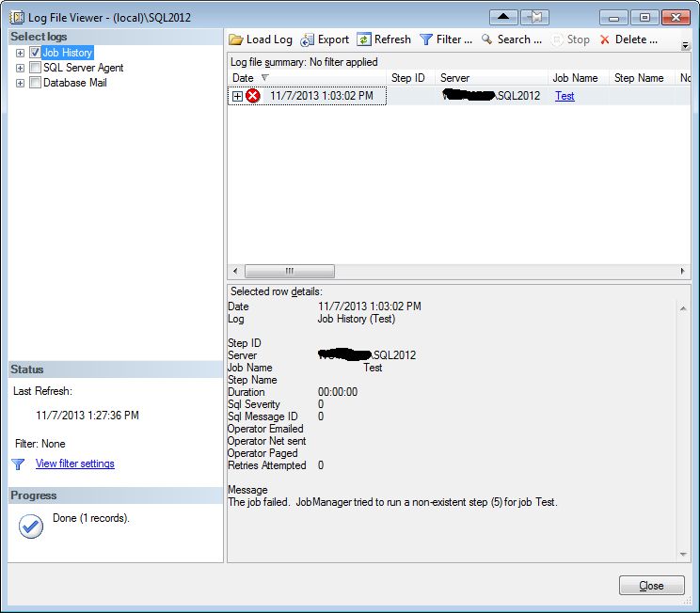The height and width of the screenshot is (613, 700).
Task: Click the Select logs panel header
Action: pyautogui.click(x=115, y=37)
